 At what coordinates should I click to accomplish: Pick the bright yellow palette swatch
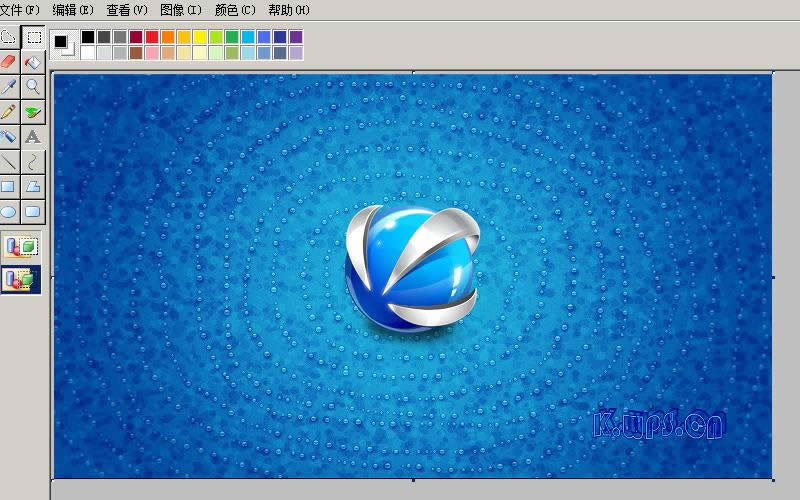(200, 37)
